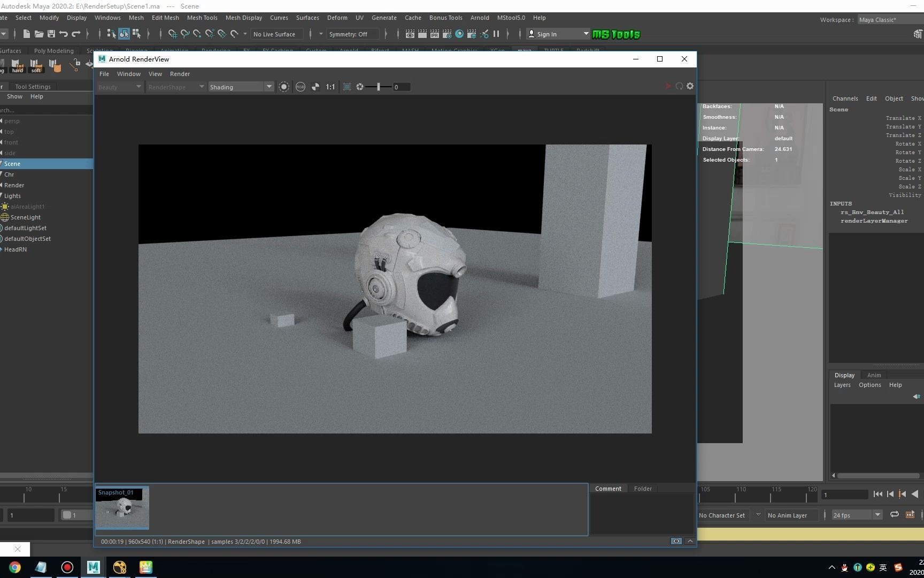This screenshot has height=578, width=924.
Task: Select the soft sculpting brush preset
Action: pyautogui.click(x=35, y=65)
